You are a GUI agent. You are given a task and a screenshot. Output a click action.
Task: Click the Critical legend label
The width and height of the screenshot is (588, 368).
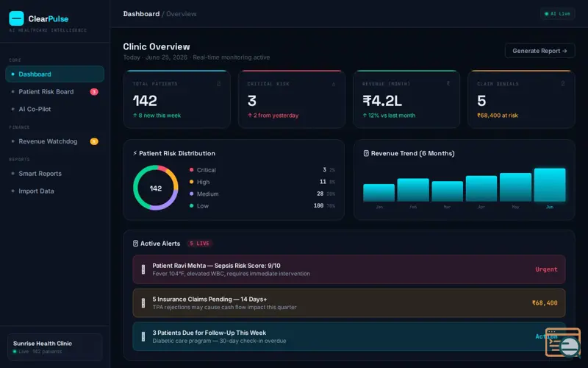207,170
